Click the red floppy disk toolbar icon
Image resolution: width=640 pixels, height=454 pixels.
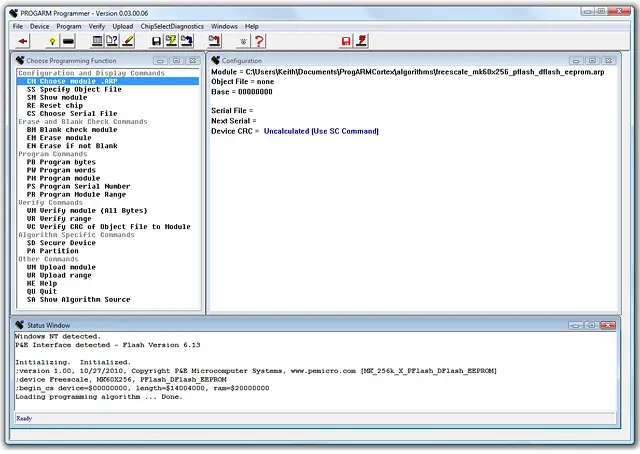(346, 41)
